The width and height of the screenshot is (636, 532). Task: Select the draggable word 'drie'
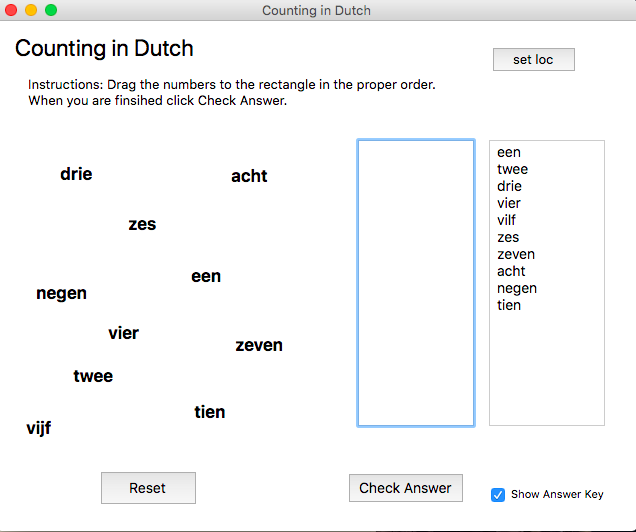tap(76, 174)
